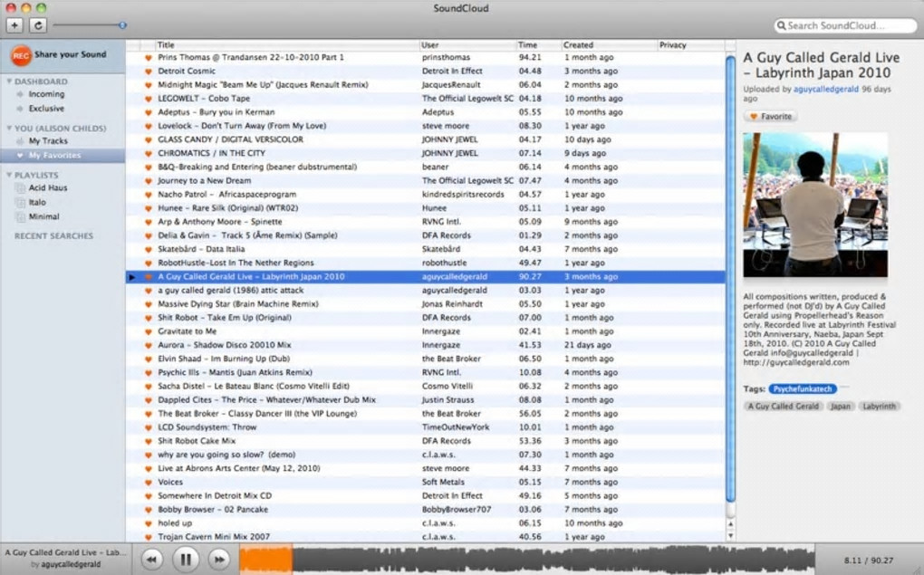Open the Italo playlist
This screenshot has width=924, height=575.
37,202
